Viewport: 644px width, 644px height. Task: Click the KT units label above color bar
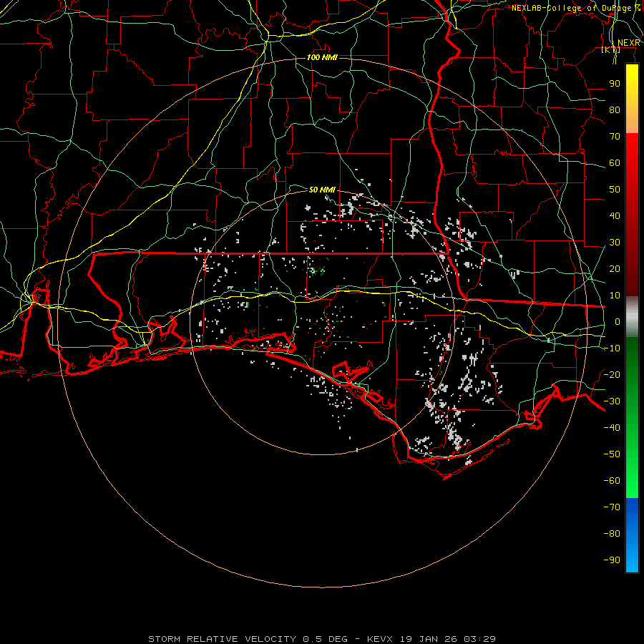click(x=611, y=49)
